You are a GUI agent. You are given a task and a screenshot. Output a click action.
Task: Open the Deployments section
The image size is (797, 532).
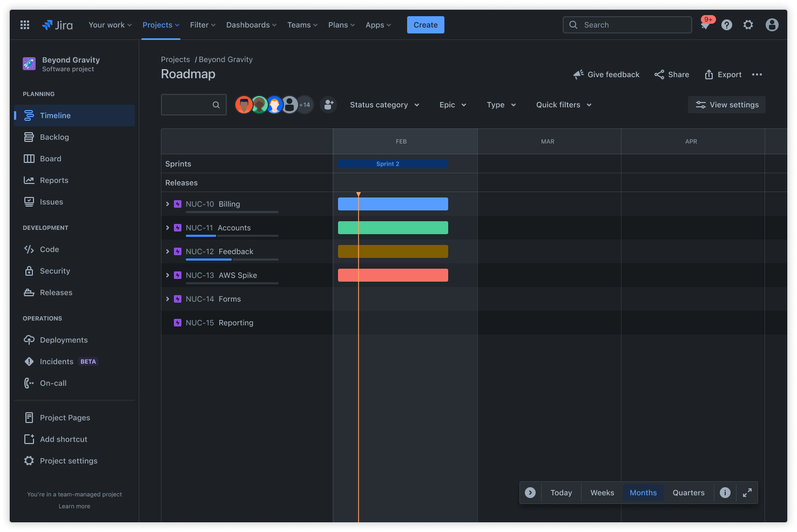pos(63,339)
